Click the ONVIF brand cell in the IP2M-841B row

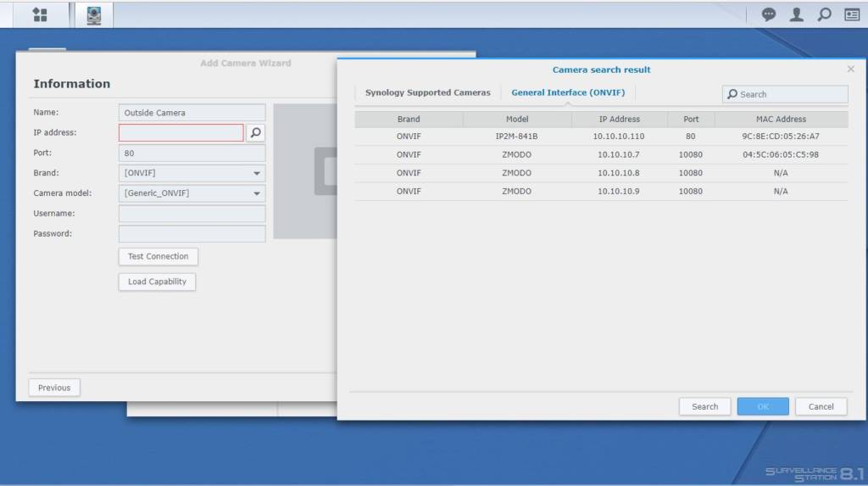409,137
